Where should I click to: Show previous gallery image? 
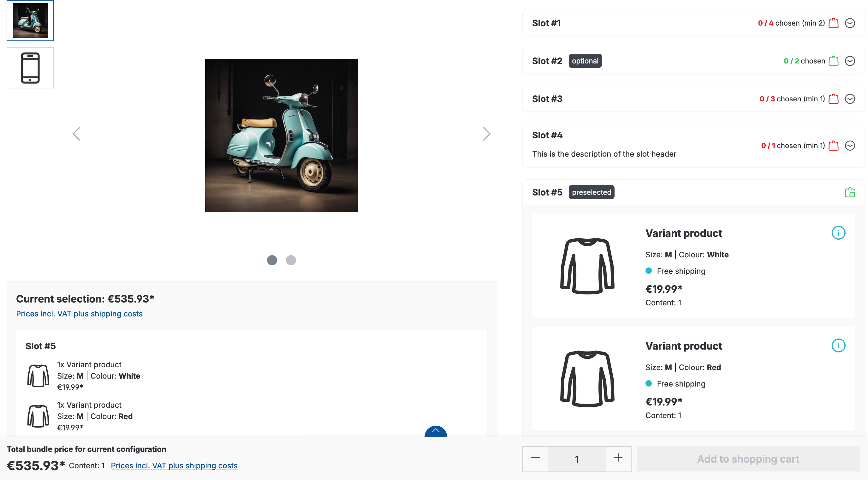pos(76,134)
